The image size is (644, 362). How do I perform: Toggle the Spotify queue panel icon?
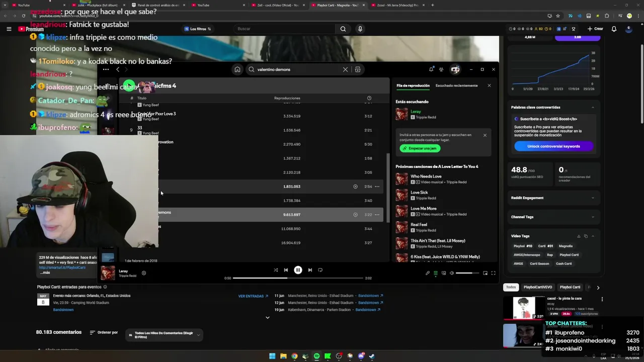click(x=436, y=273)
